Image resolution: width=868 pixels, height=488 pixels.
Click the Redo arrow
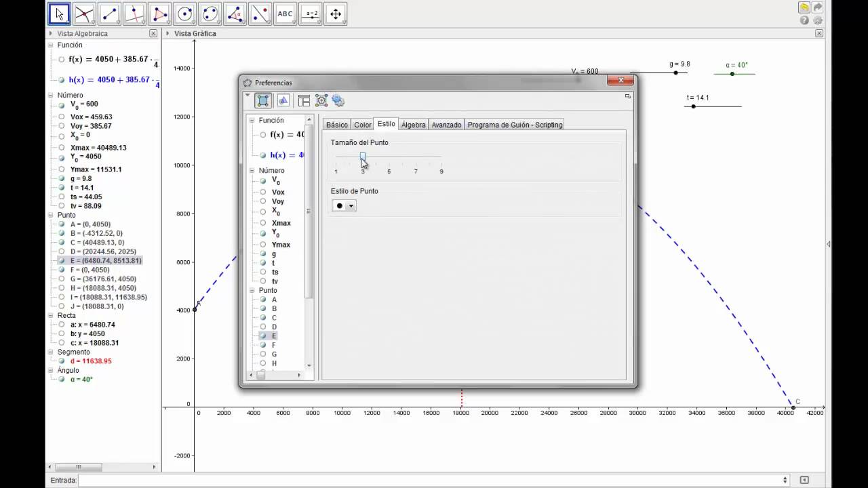coord(818,7)
